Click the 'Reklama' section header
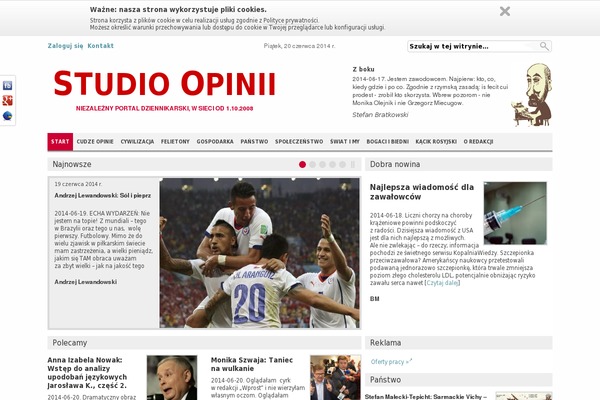The width and height of the screenshot is (600, 400). pos(385,343)
